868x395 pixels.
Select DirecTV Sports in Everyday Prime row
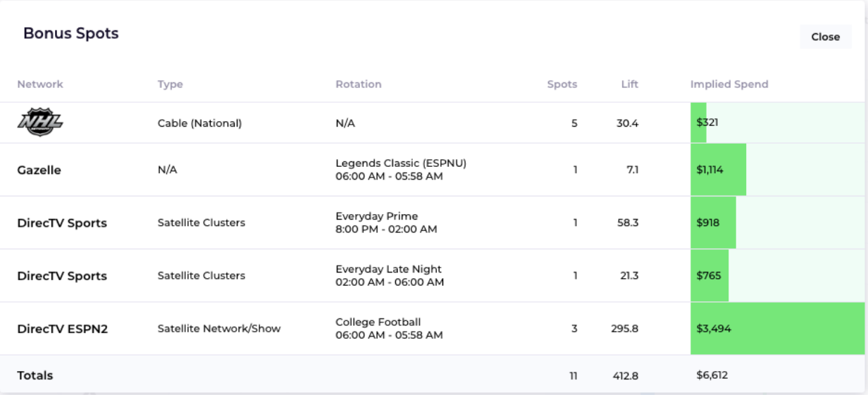(62, 223)
